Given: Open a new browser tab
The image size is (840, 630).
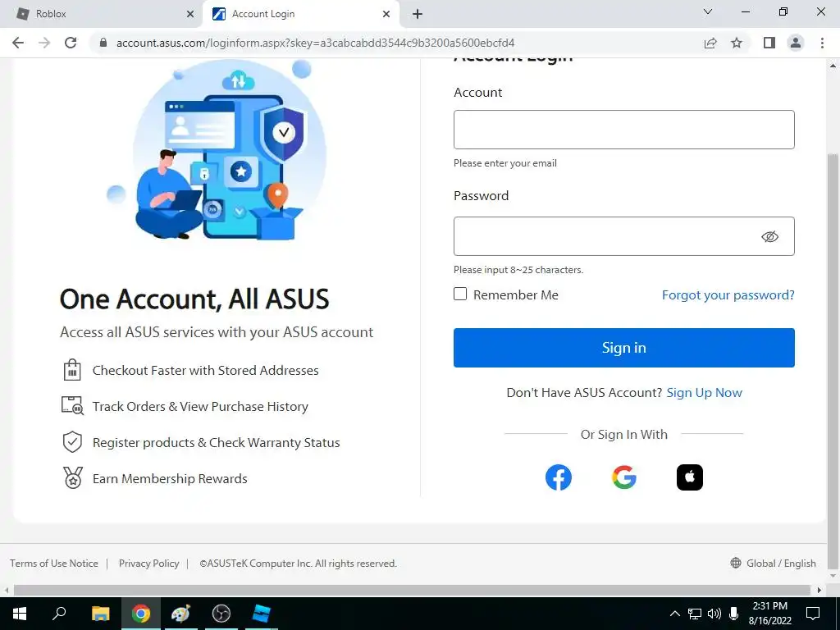Looking at the screenshot, I should tap(418, 15).
